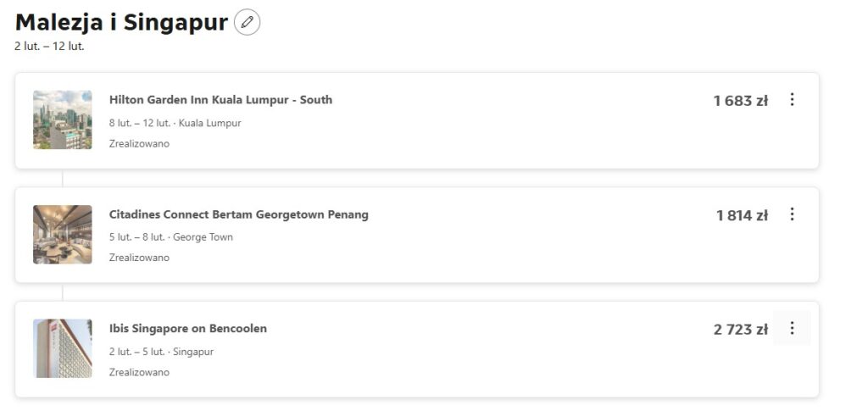Click the Citadines Connect lobby photo
Viewport: 868px width, 411px height.
[x=63, y=234]
